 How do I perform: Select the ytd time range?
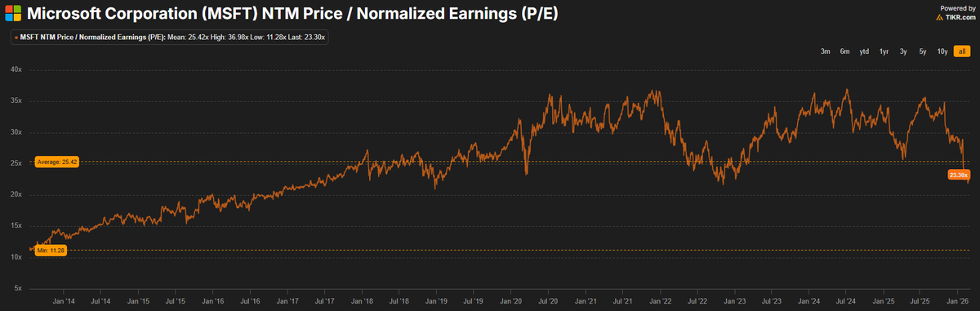point(864,51)
